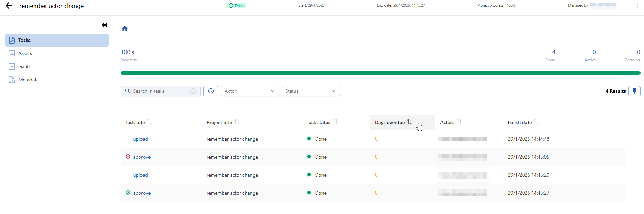Open the three-dot project options menu

tap(637, 6)
